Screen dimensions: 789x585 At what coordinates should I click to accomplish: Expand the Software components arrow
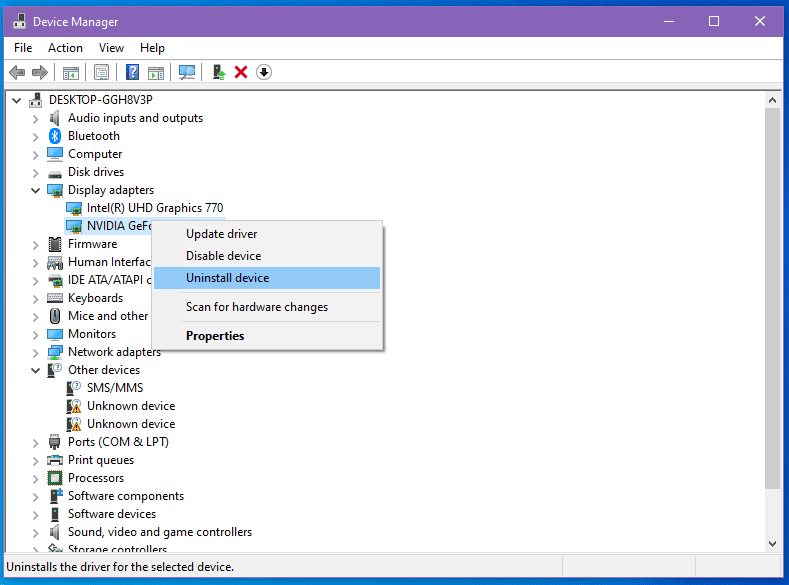35,497
